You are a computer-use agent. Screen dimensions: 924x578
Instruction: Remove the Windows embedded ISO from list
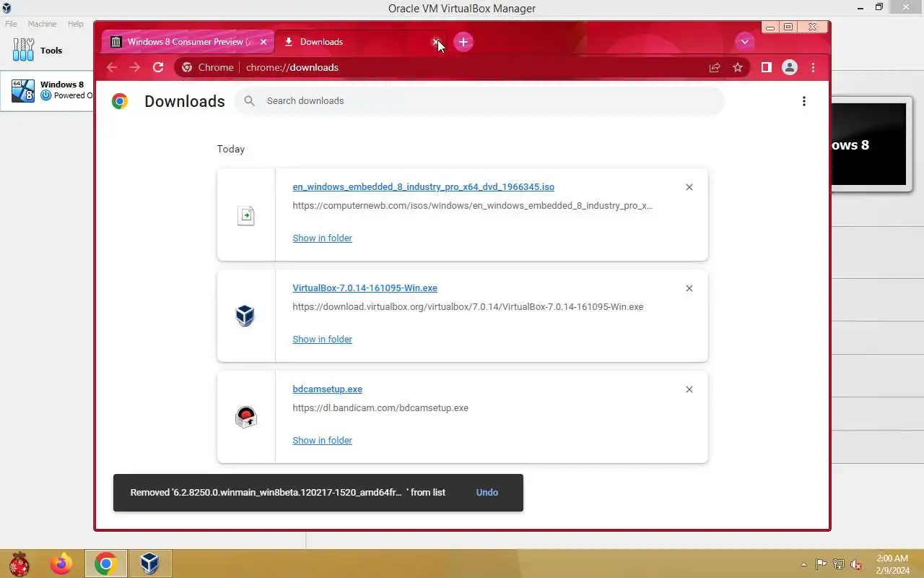tap(689, 187)
